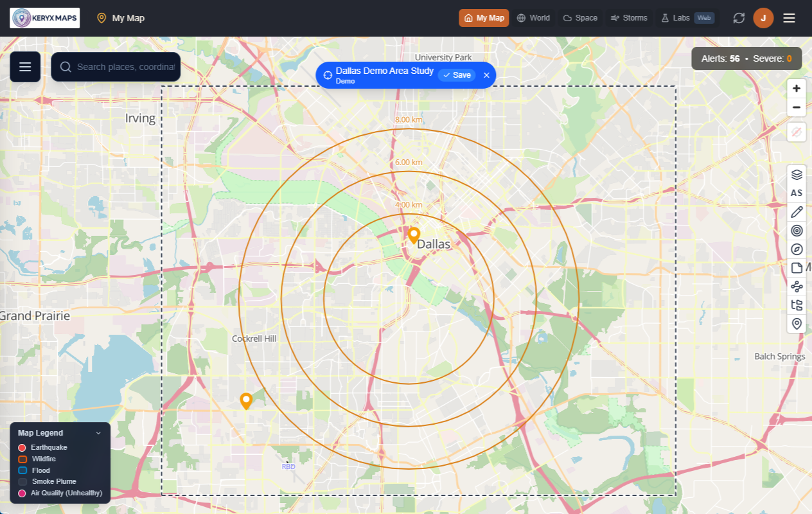Open the folder tree tool
Viewport: 812px width, 514px height.
pyautogui.click(x=797, y=305)
